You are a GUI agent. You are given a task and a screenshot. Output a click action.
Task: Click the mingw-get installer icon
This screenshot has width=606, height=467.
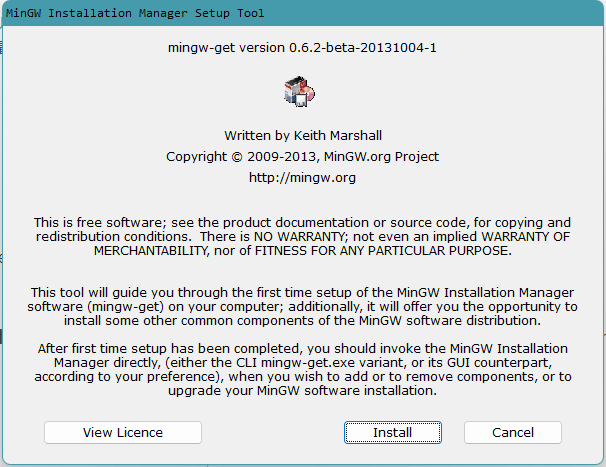(299, 92)
